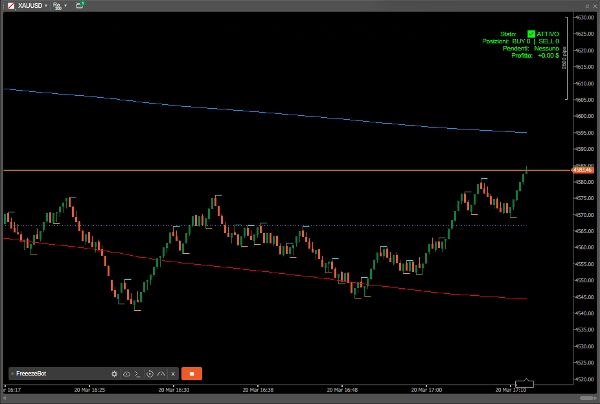This screenshot has width=600, height=404.
Task: Click the orange 4583.46 current price tag
Action: click(x=583, y=170)
